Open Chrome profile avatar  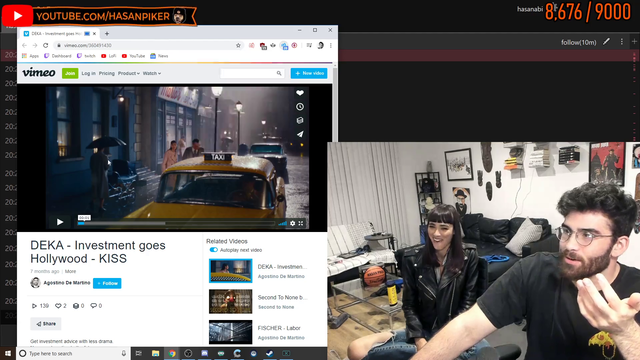[x=320, y=45]
